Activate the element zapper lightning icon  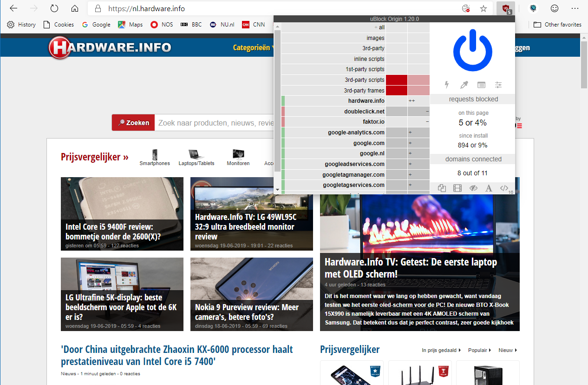click(x=447, y=85)
